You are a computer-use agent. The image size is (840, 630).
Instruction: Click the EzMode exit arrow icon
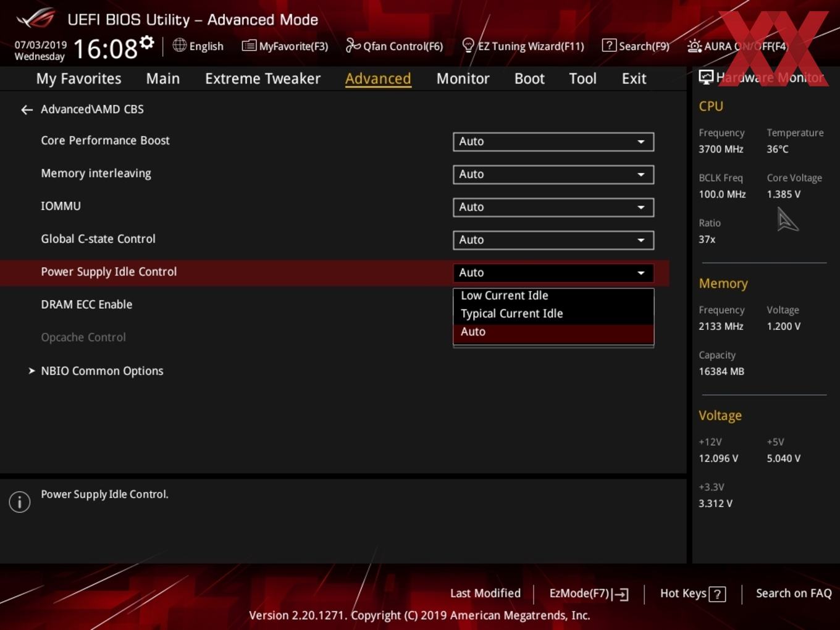(621, 594)
